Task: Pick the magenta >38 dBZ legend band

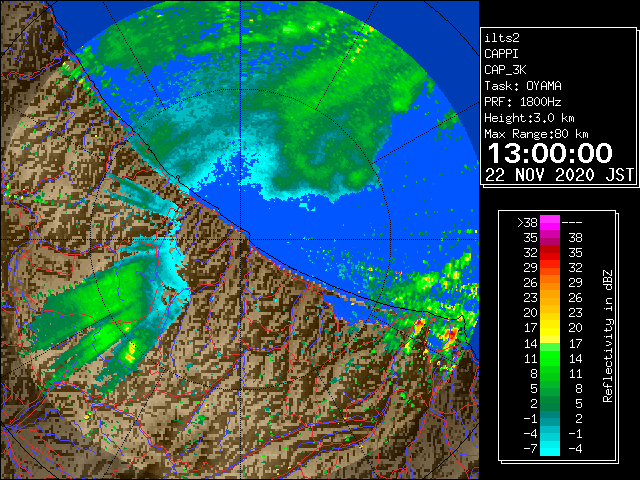Action: [x=550, y=222]
